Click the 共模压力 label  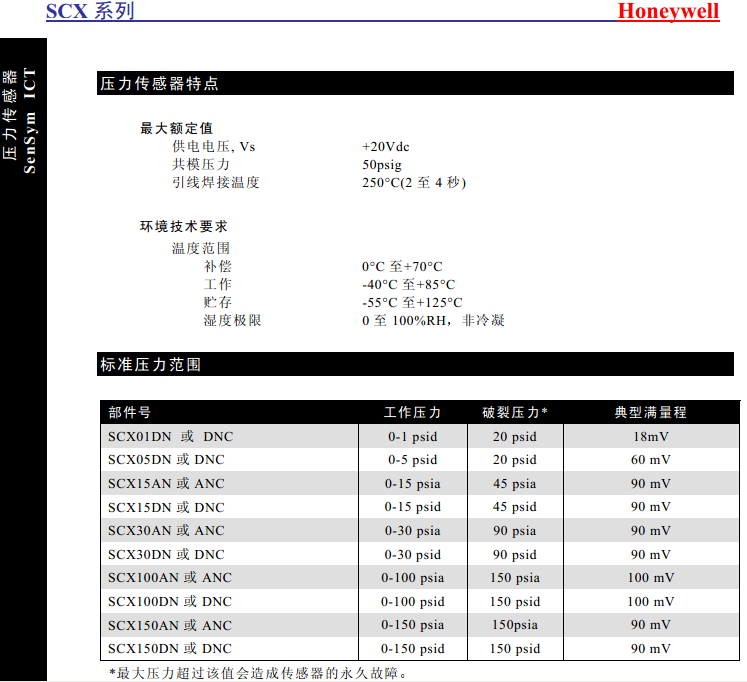click(201, 164)
